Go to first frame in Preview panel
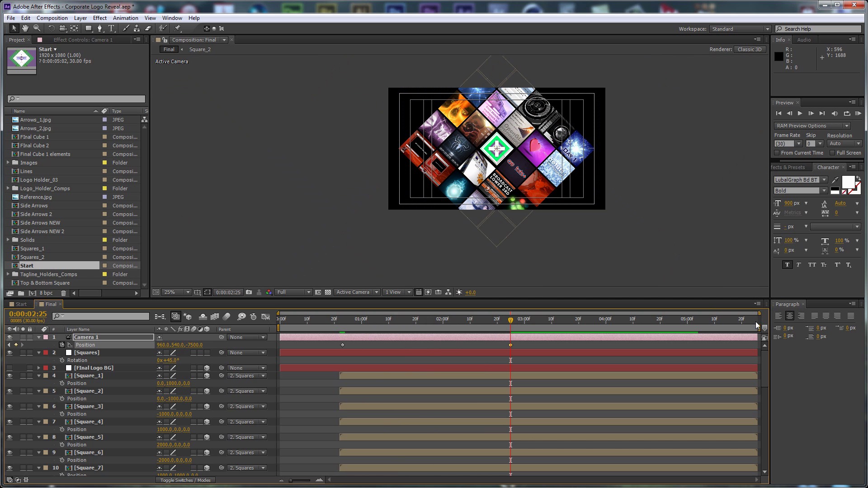The image size is (868, 488). pyautogui.click(x=778, y=113)
